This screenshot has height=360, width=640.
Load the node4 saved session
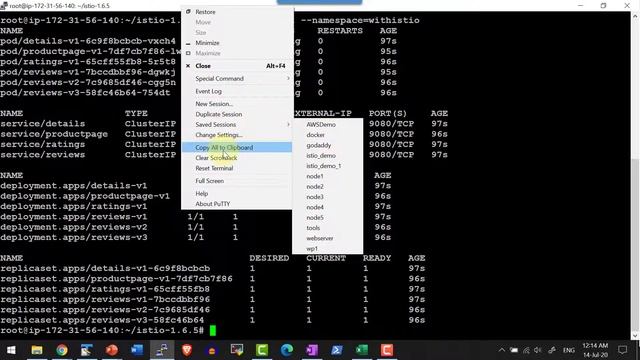(x=327, y=207)
